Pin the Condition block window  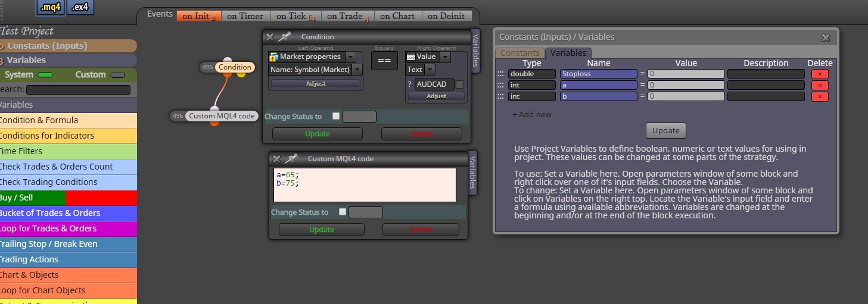[x=284, y=37]
